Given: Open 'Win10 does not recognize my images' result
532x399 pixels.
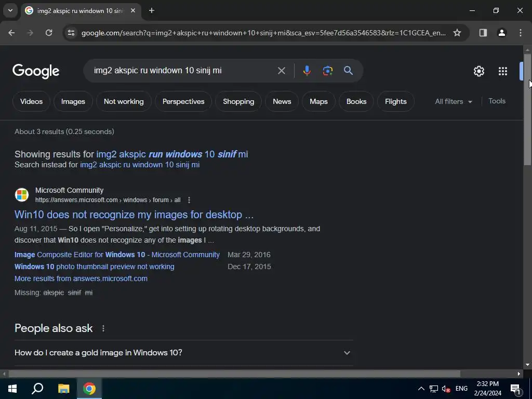Looking at the screenshot, I should click(x=134, y=215).
